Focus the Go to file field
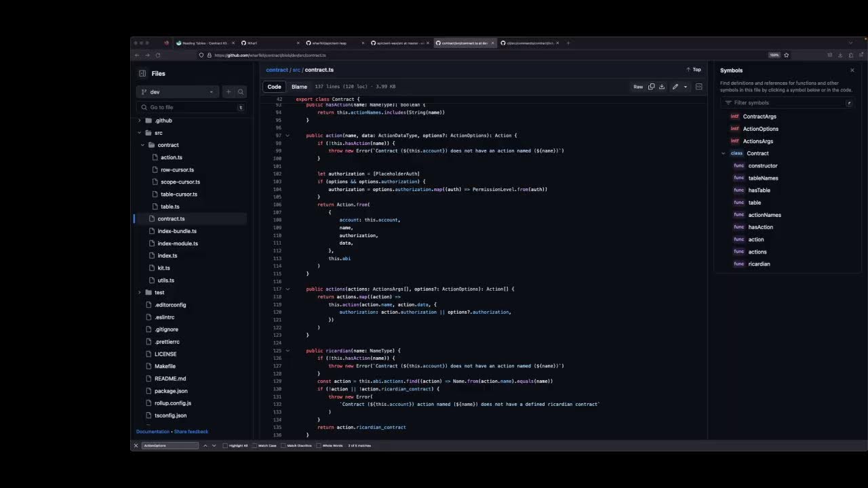Screen dimensions: 868x488 coord(191,107)
